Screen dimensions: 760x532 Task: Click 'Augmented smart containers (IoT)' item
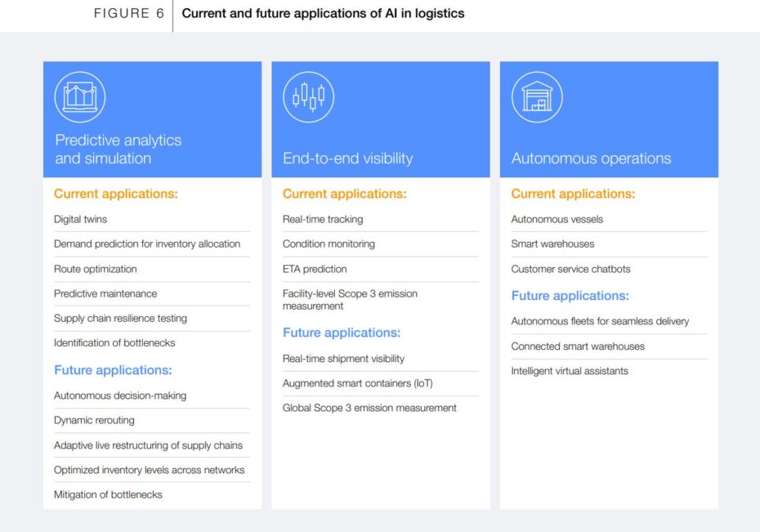pyautogui.click(x=358, y=383)
